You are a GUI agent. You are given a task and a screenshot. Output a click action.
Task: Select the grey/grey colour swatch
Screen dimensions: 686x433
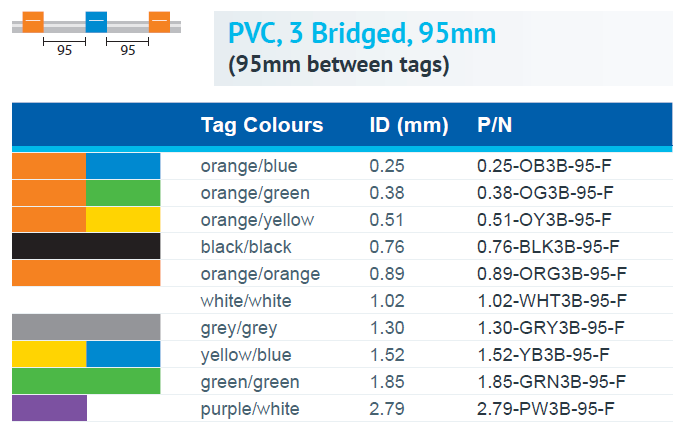click(x=86, y=327)
